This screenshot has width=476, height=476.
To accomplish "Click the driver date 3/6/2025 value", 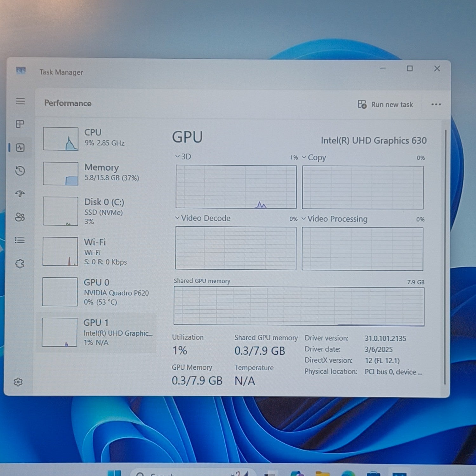I will tap(379, 349).
